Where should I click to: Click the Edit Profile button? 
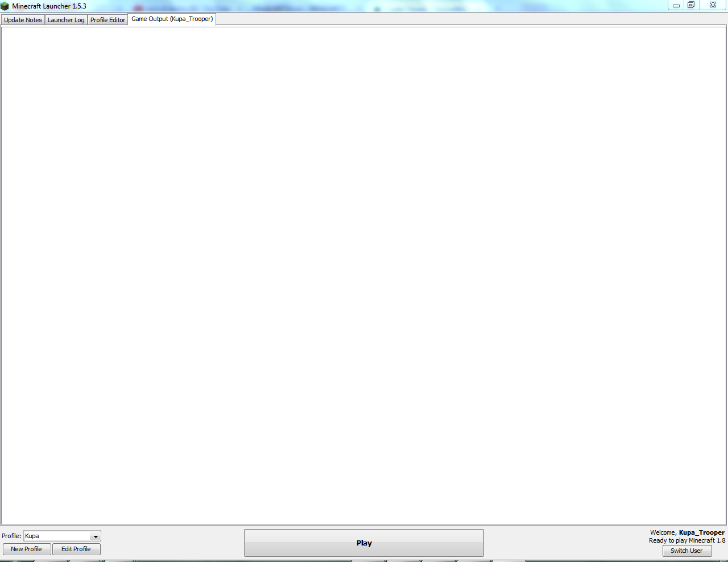tap(76, 549)
